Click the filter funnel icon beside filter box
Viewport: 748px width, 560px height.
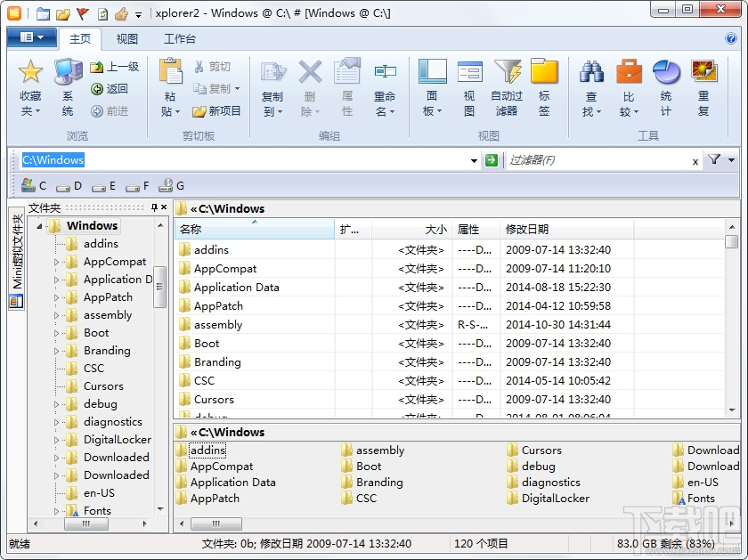click(x=714, y=159)
